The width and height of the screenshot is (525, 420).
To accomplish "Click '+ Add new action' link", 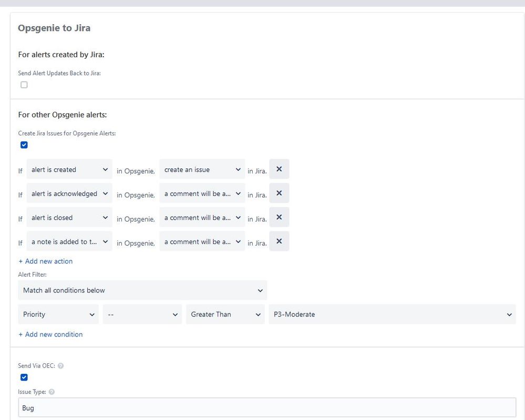I will [46, 261].
